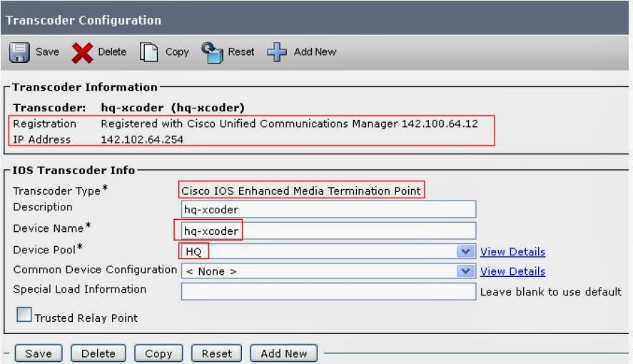Click the bottom Copy button
The width and height of the screenshot is (633, 364).
coord(158,353)
